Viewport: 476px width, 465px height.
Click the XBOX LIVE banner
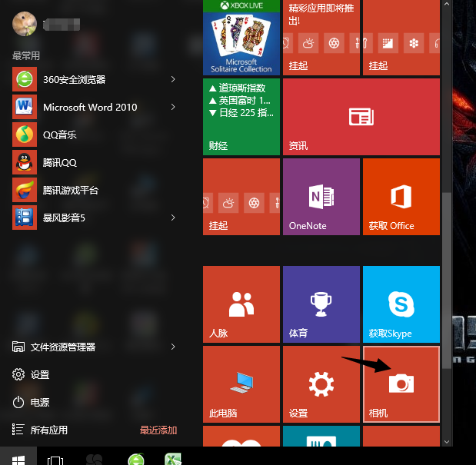tap(241, 5)
